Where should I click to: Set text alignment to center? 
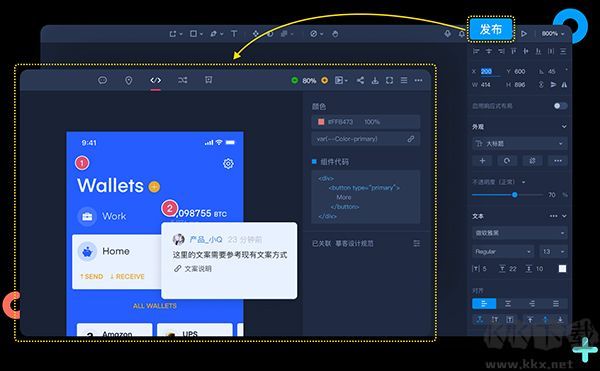pos(508,304)
